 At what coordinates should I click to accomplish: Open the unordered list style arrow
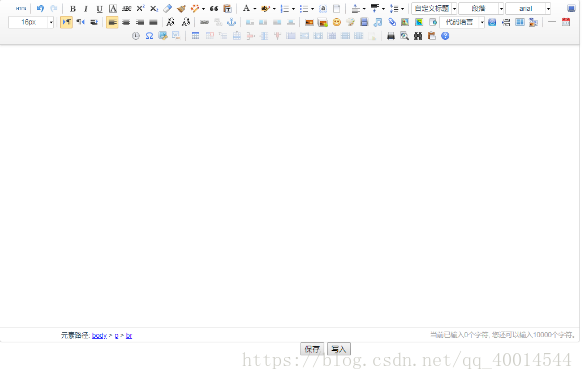tap(312, 9)
